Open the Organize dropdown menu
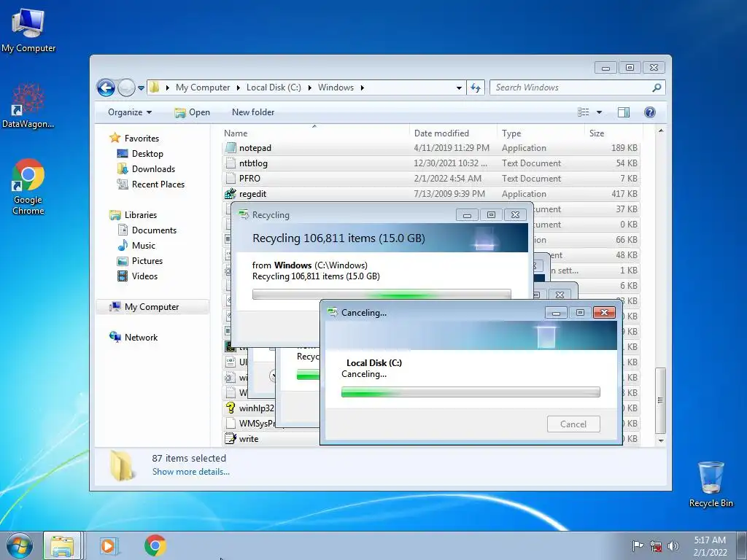Image resolution: width=747 pixels, height=560 pixels. pos(130,112)
